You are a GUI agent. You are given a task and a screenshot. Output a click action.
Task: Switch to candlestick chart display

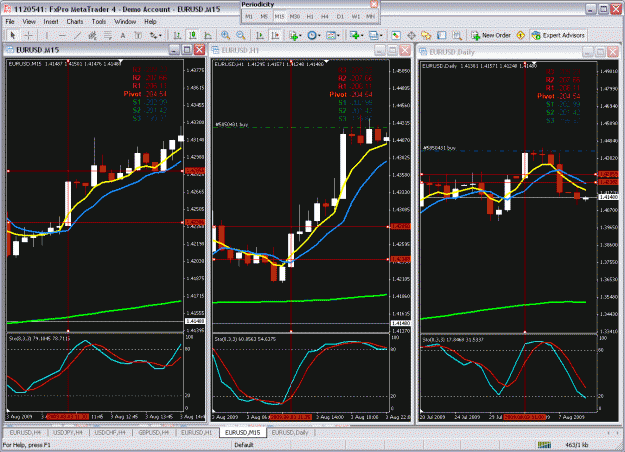[193, 35]
